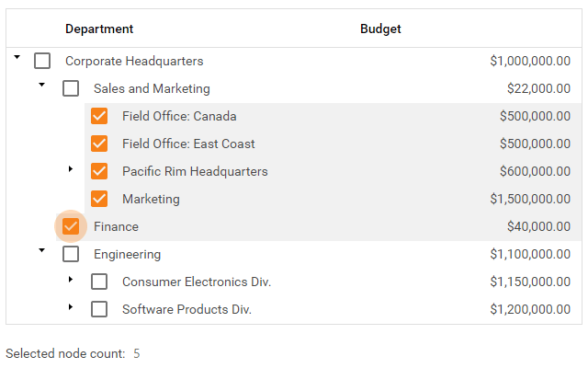Check the Corporate Headquarters checkbox
588x368 pixels.
pos(42,62)
